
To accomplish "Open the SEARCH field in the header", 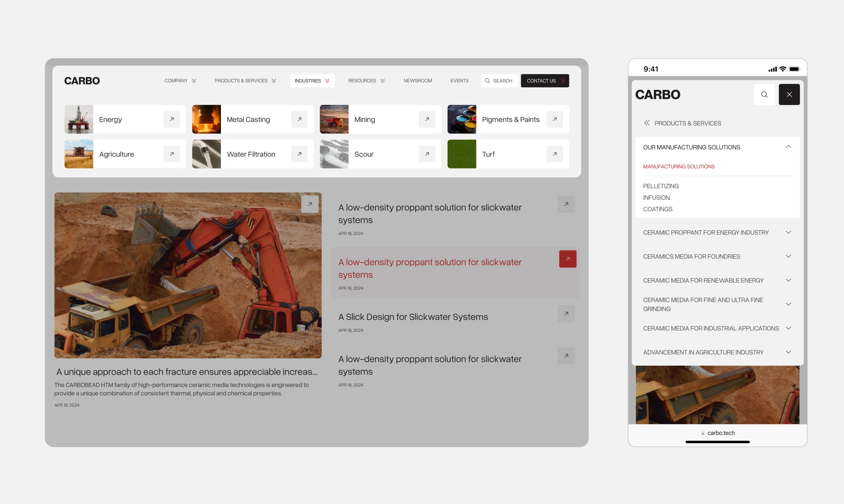I will pyautogui.click(x=499, y=80).
